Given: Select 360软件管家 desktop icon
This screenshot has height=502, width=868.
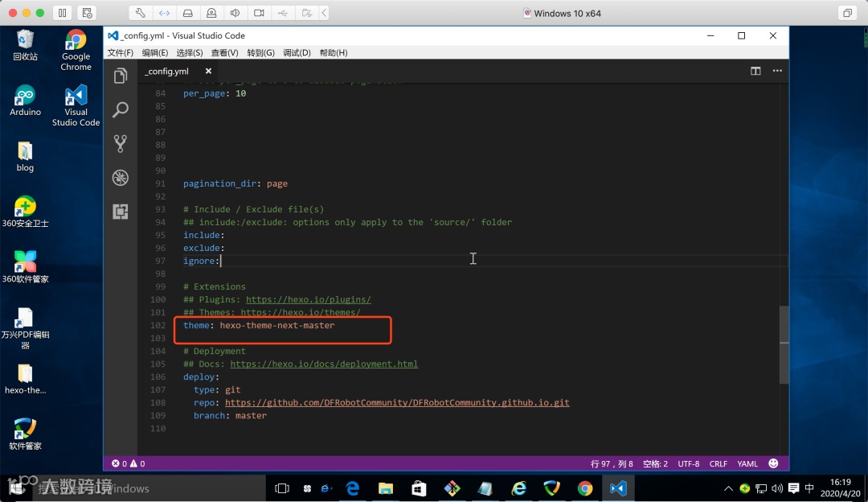Looking at the screenshot, I should coord(25,268).
